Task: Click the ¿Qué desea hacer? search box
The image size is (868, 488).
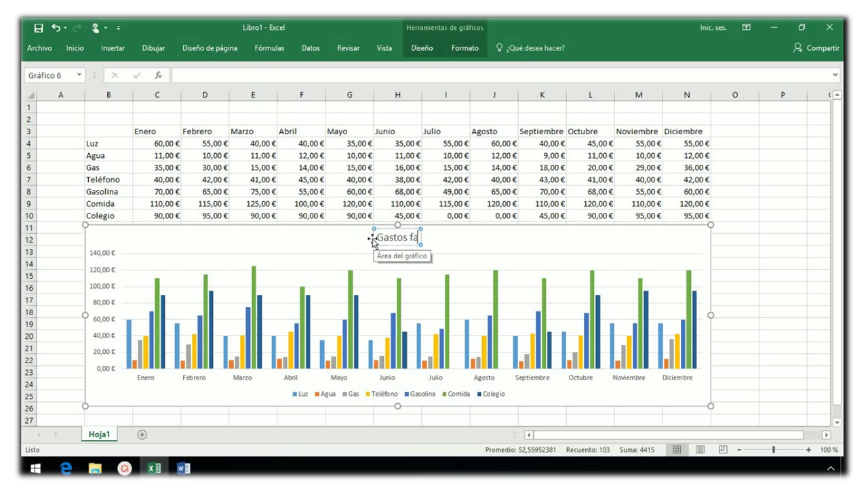Action: point(530,48)
